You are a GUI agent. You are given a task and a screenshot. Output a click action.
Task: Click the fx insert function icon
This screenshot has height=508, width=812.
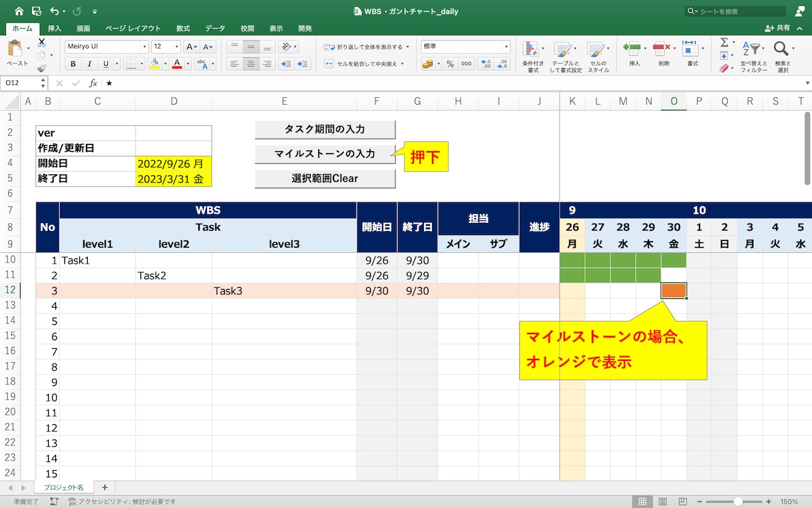(x=93, y=83)
